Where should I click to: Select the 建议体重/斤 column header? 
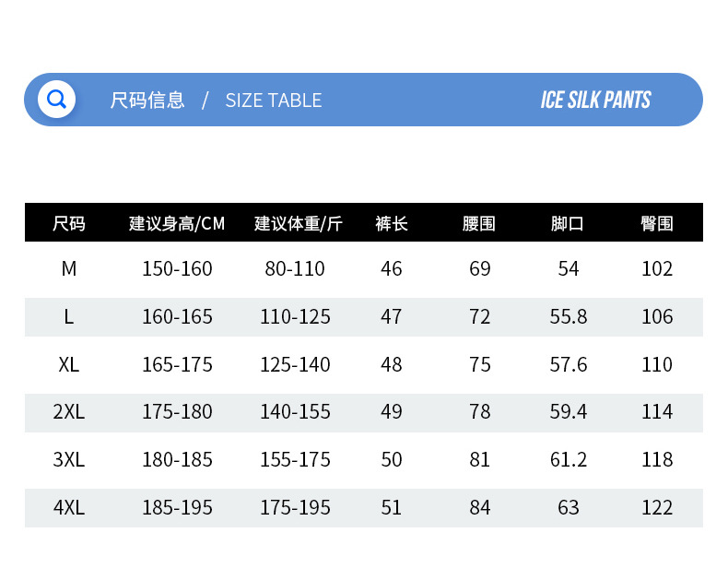click(x=299, y=223)
